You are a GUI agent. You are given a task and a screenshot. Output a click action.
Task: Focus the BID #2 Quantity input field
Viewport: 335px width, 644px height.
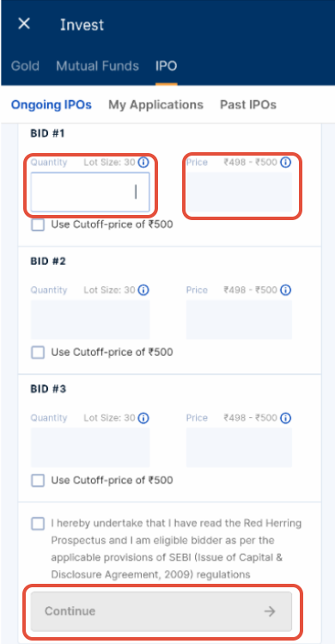pyautogui.click(x=90, y=320)
